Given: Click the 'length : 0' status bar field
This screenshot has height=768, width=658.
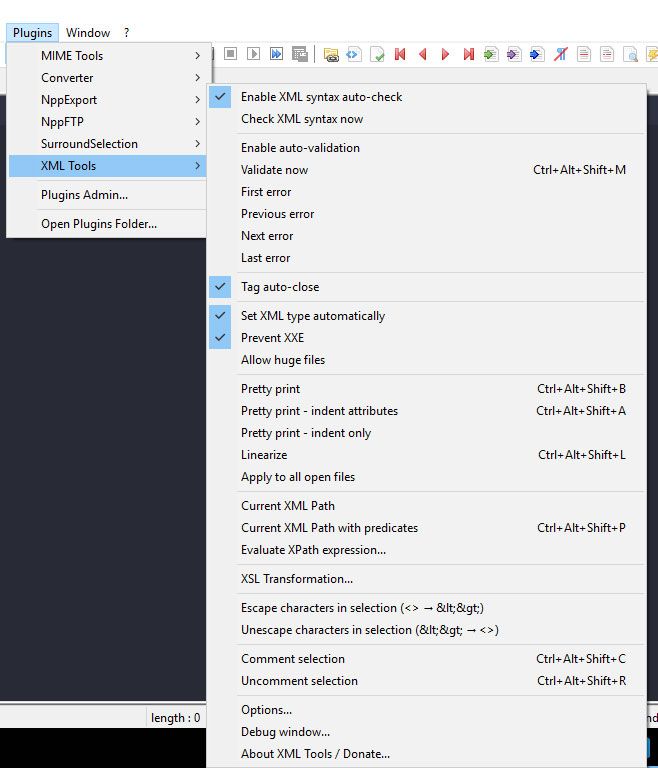Looking at the screenshot, I should tap(175, 718).
